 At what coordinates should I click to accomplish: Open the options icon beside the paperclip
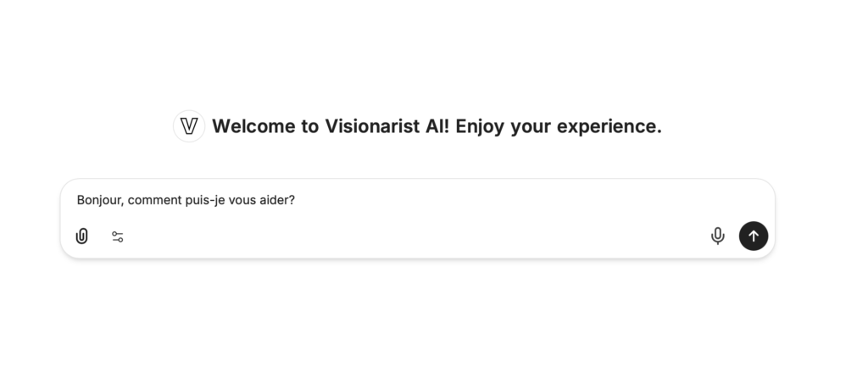tap(118, 236)
